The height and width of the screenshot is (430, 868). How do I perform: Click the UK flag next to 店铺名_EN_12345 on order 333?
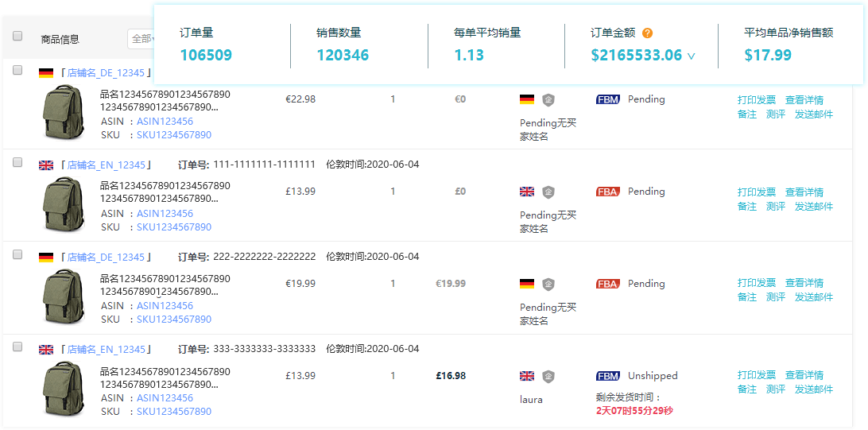click(x=46, y=350)
